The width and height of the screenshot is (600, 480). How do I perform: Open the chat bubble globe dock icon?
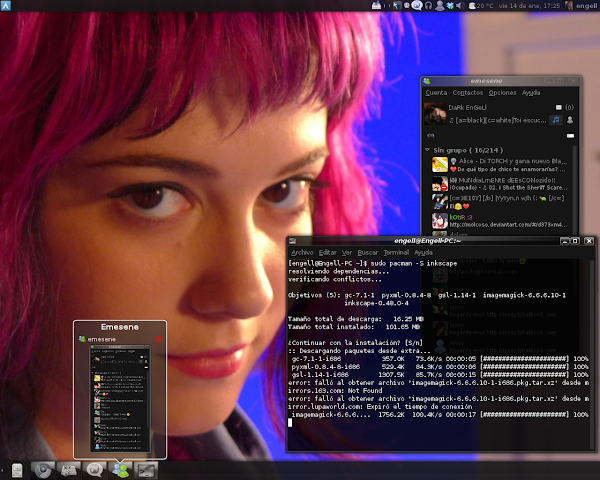[x=95, y=470]
